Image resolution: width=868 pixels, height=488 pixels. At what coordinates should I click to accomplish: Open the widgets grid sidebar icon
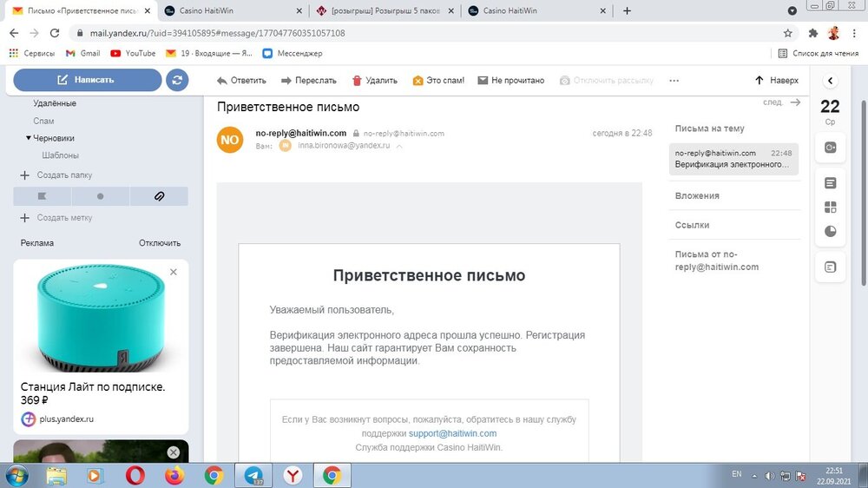click(830, 208)
